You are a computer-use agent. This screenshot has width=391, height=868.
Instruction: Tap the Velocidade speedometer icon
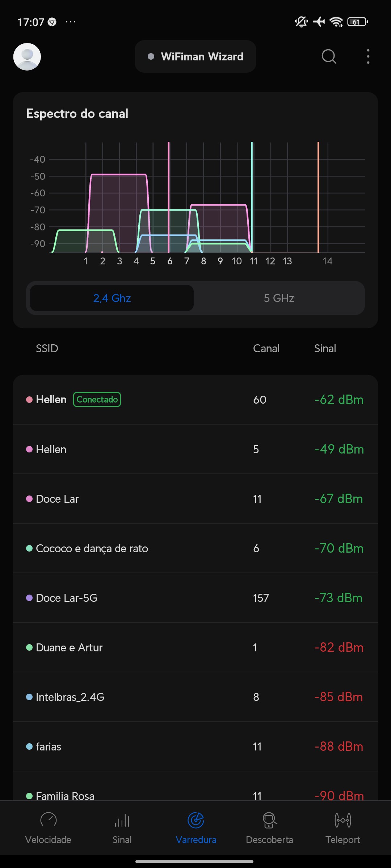[48, 820]
